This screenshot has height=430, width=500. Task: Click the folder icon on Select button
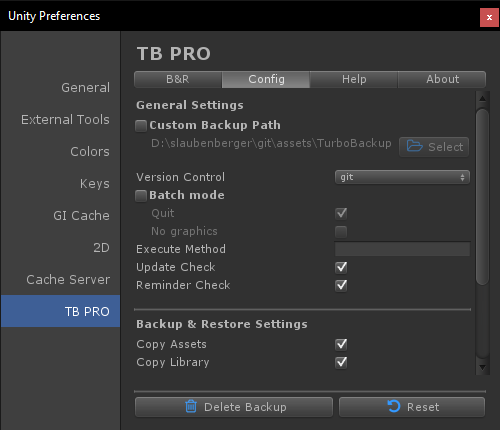[x=414, y=146]
